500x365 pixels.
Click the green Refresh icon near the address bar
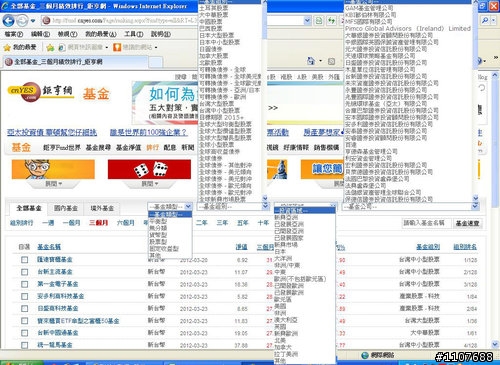(x=331, y=21)
